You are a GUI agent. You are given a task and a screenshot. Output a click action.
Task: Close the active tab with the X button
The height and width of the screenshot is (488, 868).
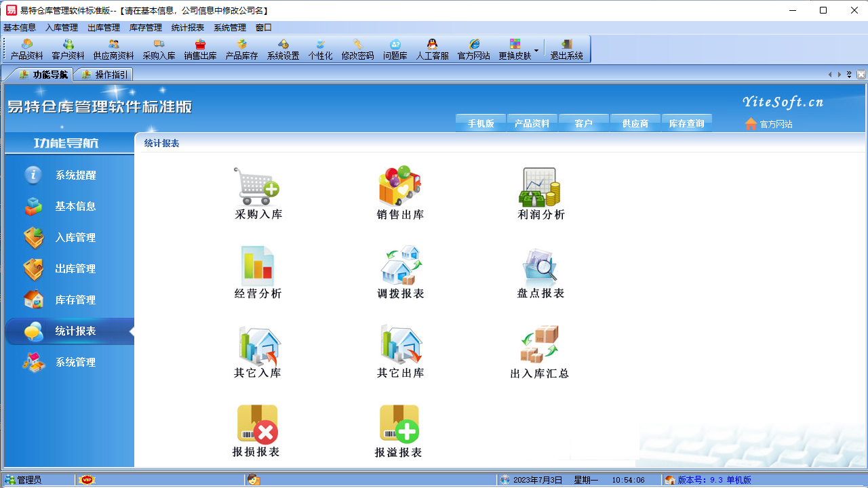click(x=861, y=75)
